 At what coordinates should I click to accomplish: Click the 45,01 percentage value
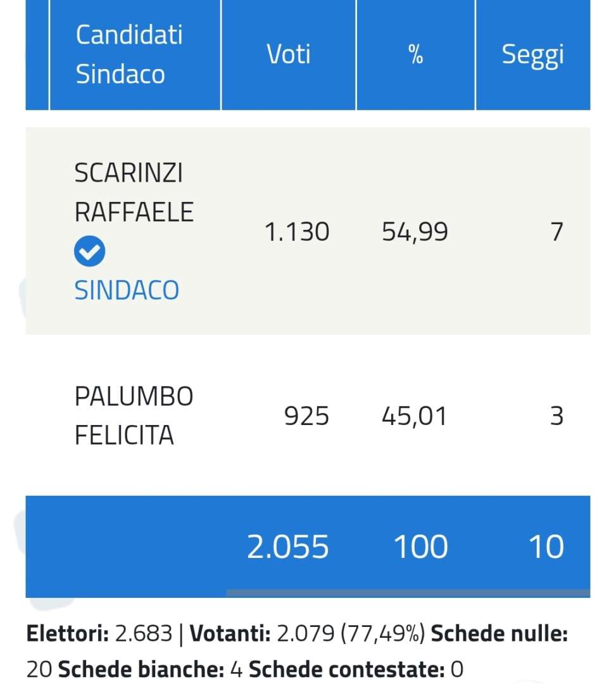(x=414, y=415)
